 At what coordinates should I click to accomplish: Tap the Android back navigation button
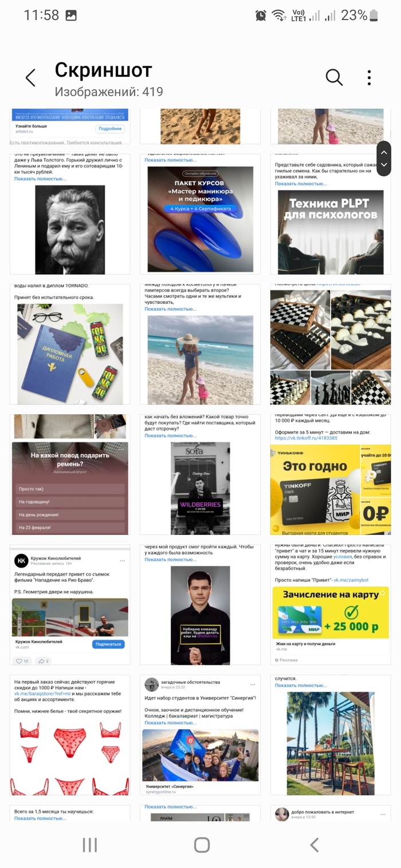click(x=314, y=845)
